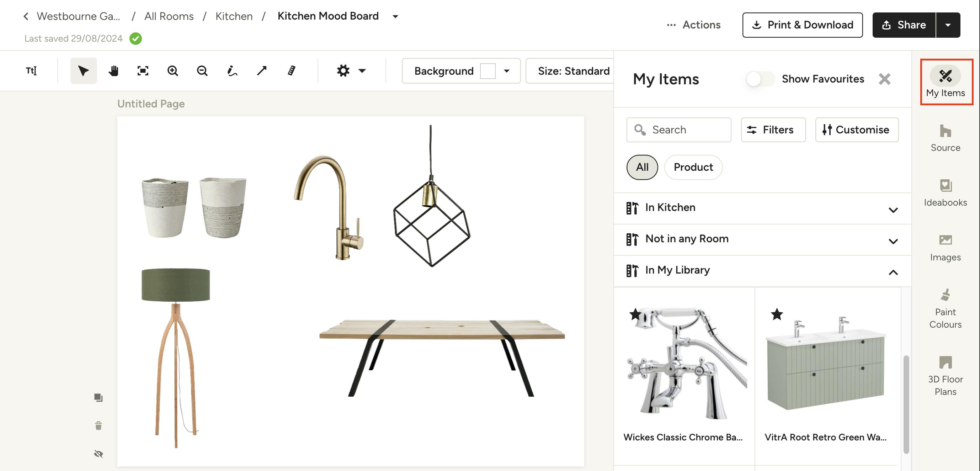Click the Print & Download button
The image size is (980, 471).
coord(802,25)
